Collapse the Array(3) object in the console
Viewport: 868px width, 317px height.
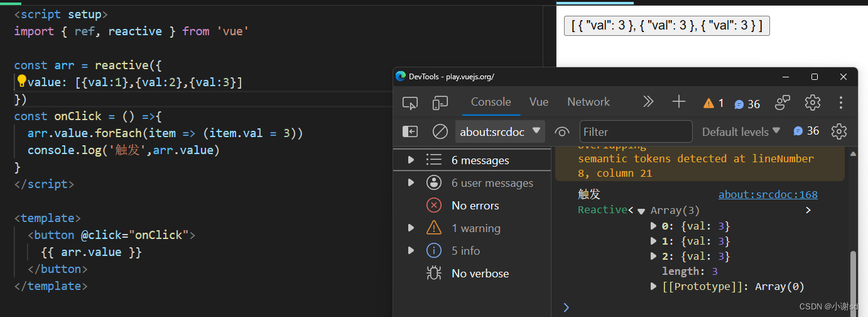[x=641, y=211]
